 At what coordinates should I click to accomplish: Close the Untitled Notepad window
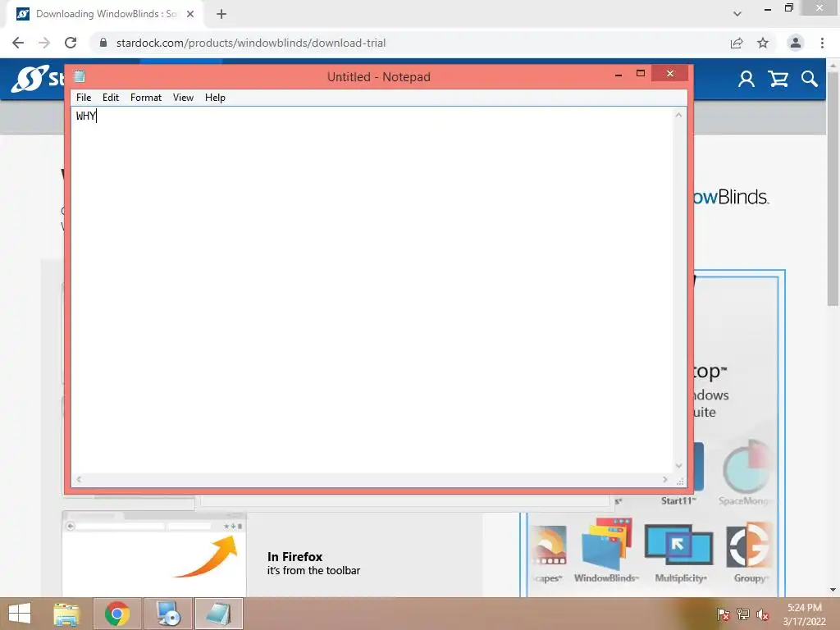(669, 73)
